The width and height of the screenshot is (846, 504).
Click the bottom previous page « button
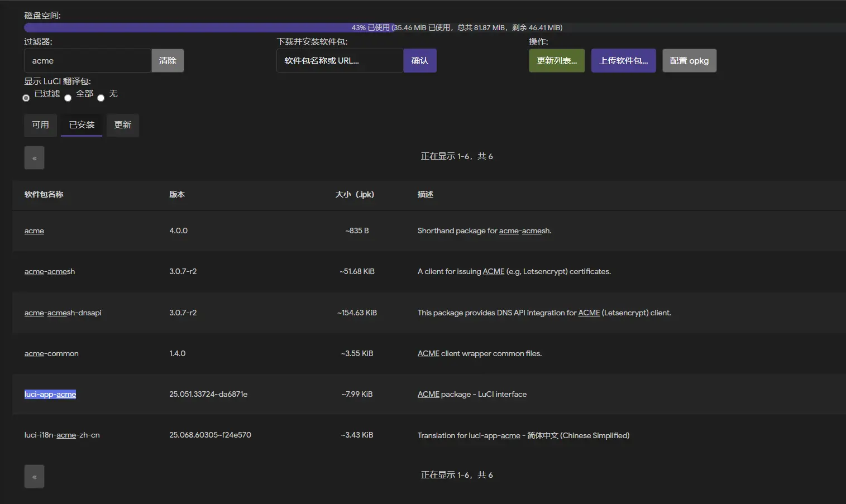pyautogui.click(x=34, y=477)
